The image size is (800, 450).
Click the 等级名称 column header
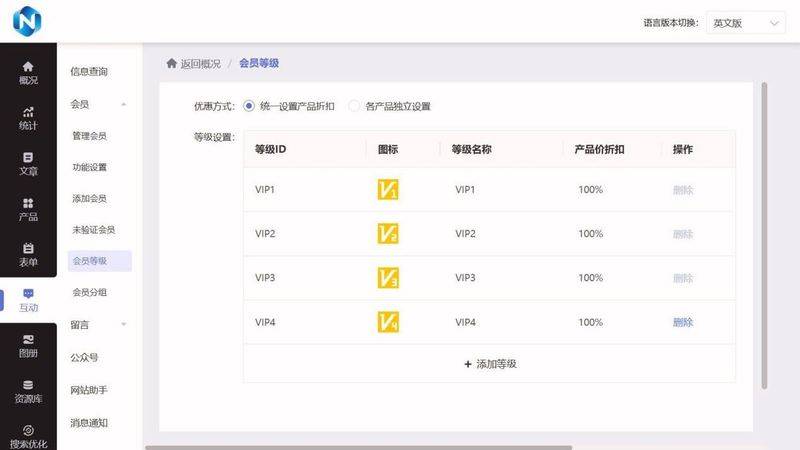point(471,149)
